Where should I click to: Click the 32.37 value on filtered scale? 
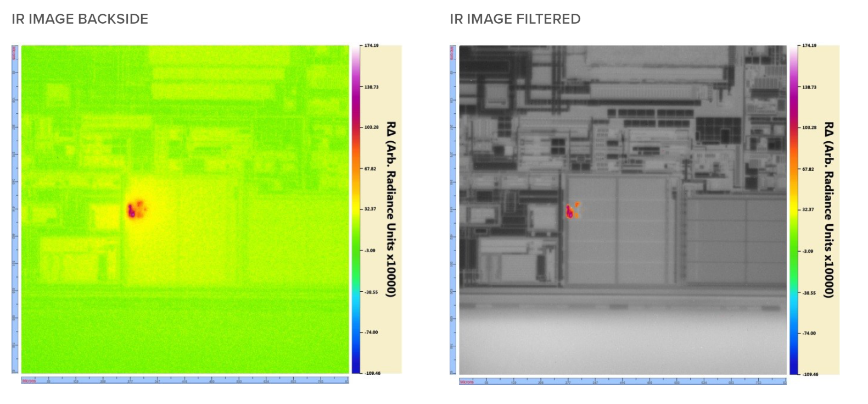click(x=808, y=209)
